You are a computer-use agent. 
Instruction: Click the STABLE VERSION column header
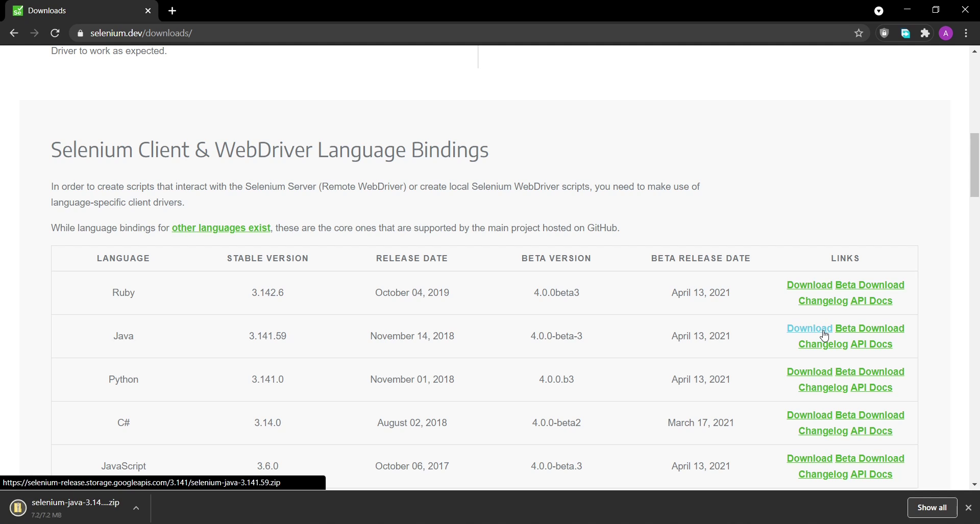tap(267, 259)
